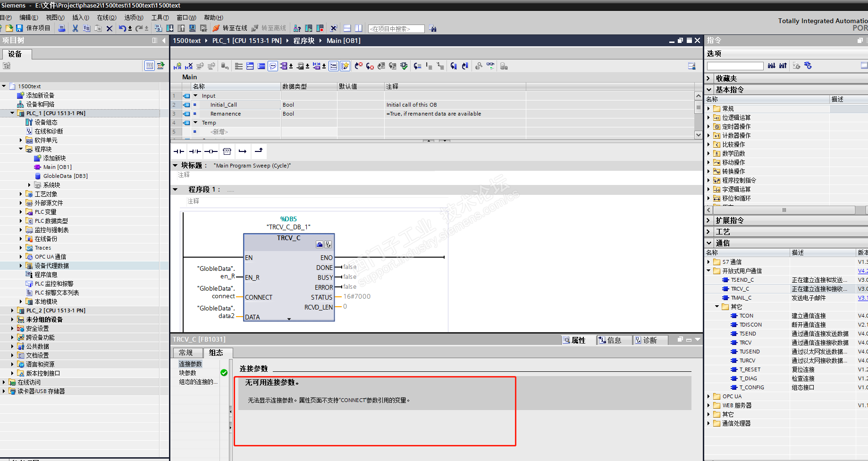Image resolution: width=868 pixels, height=461 pixels.
Task: Toggle the favorites display in editor toolbar
Action: 345,67
